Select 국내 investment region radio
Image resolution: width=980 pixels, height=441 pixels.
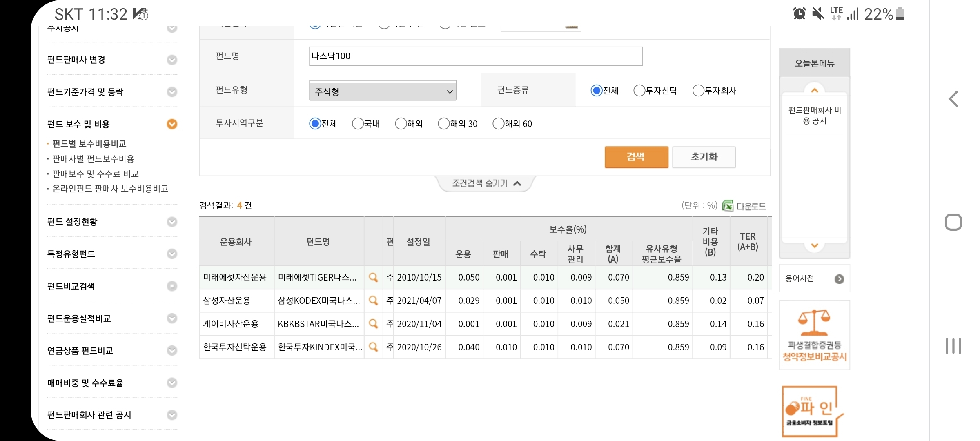(358, 124)
